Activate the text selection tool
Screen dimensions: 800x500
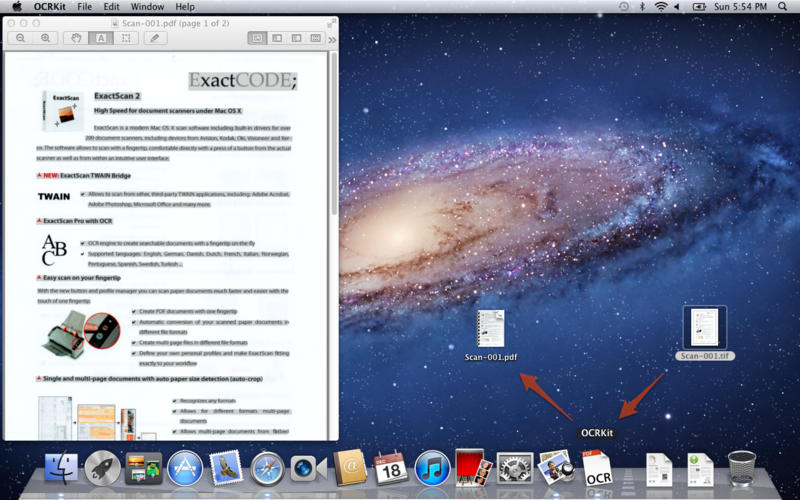coord(100,38)
